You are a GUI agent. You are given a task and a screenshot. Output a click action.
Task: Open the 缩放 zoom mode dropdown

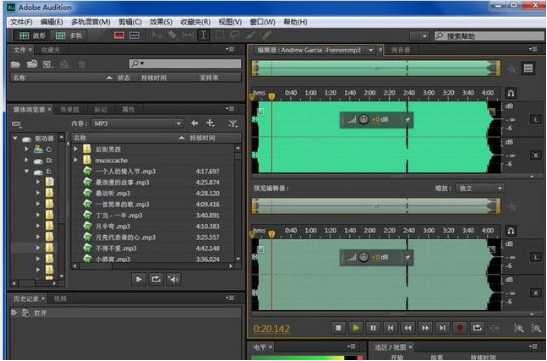click(480, 188)
